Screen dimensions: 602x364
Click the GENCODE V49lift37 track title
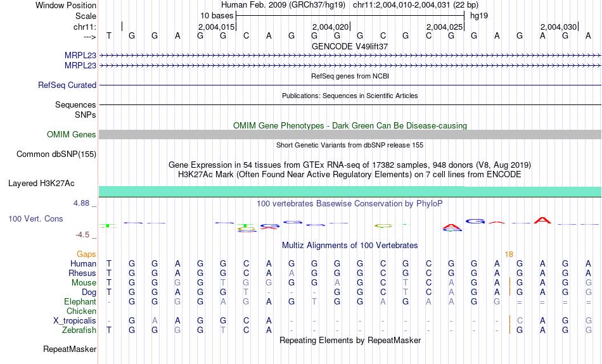click(350, 46)
